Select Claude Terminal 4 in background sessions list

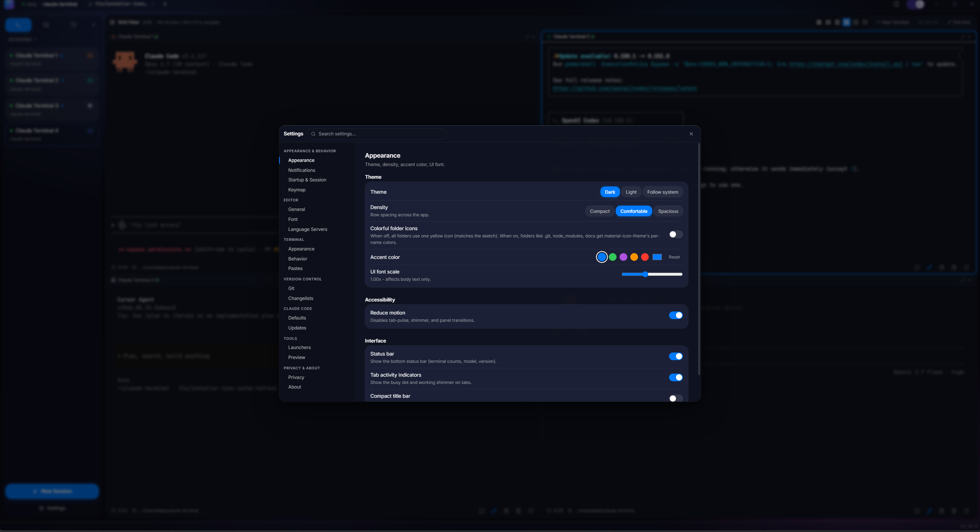click(x=52, y=134)
